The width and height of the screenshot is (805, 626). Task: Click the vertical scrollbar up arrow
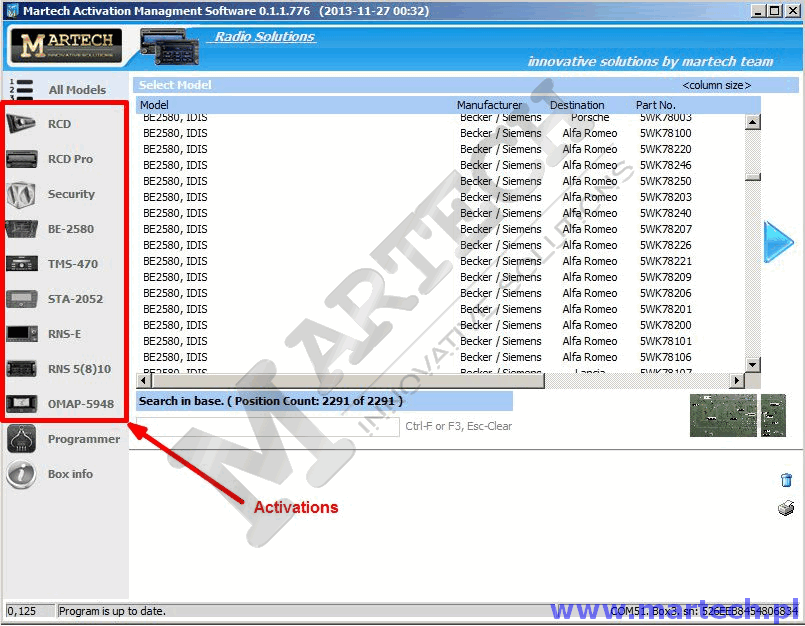[x=753, y=122]
